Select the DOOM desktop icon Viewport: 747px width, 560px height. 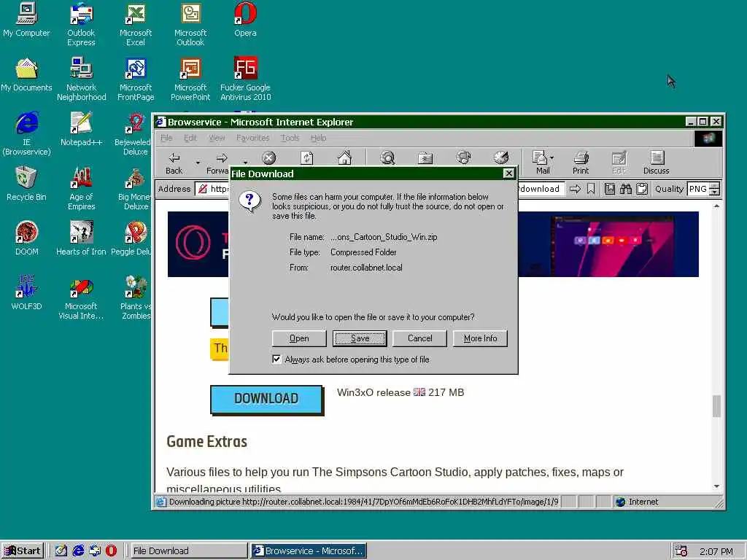27,238
